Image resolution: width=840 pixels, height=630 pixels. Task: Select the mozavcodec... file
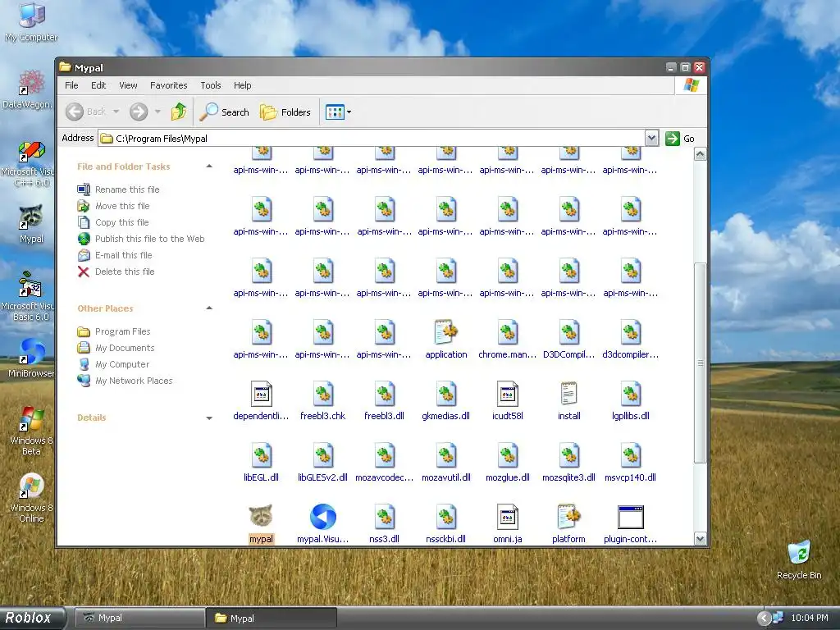tap(384, 462)
